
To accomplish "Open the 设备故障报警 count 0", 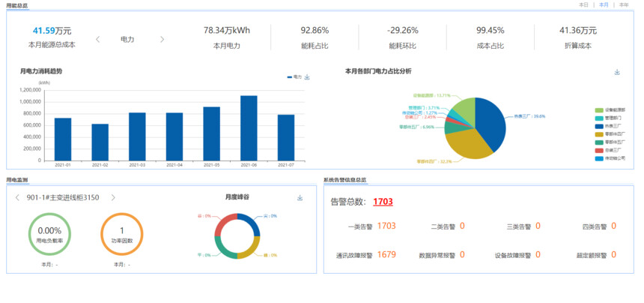I will coord(538,254).
